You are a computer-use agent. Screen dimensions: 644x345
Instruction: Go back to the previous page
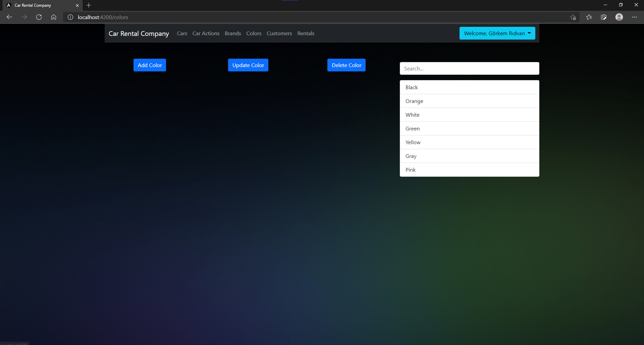9,17
